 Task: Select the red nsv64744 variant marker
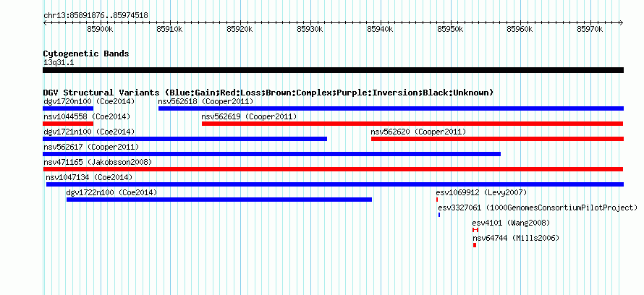coord(475,245)
